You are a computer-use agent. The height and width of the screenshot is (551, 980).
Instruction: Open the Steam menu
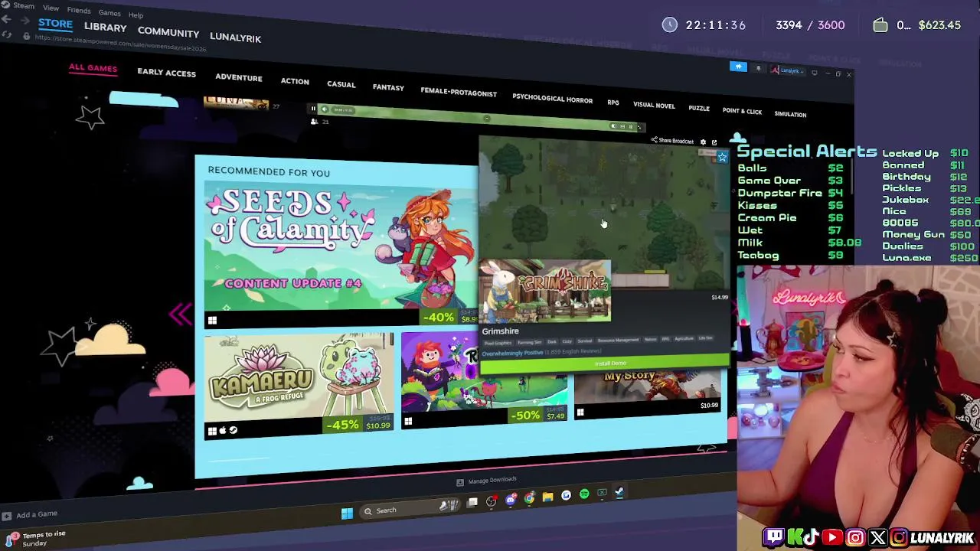tap(23, 5)
